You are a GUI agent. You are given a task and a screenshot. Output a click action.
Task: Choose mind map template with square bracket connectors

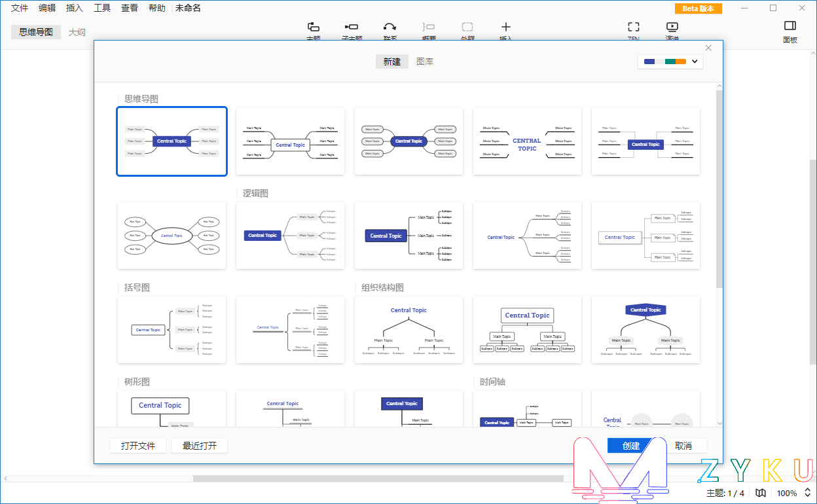(646, 141)
